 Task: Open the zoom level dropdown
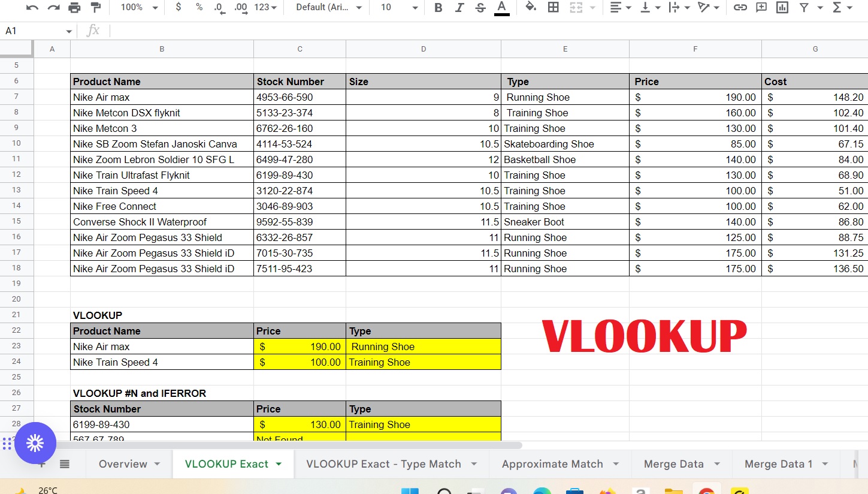pos(139,8)
